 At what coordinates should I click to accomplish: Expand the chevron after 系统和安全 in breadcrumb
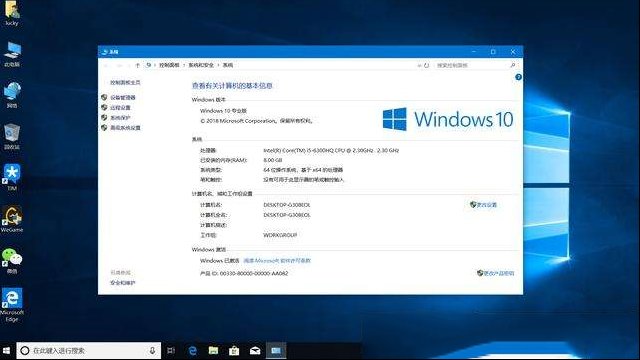[218, 65]
